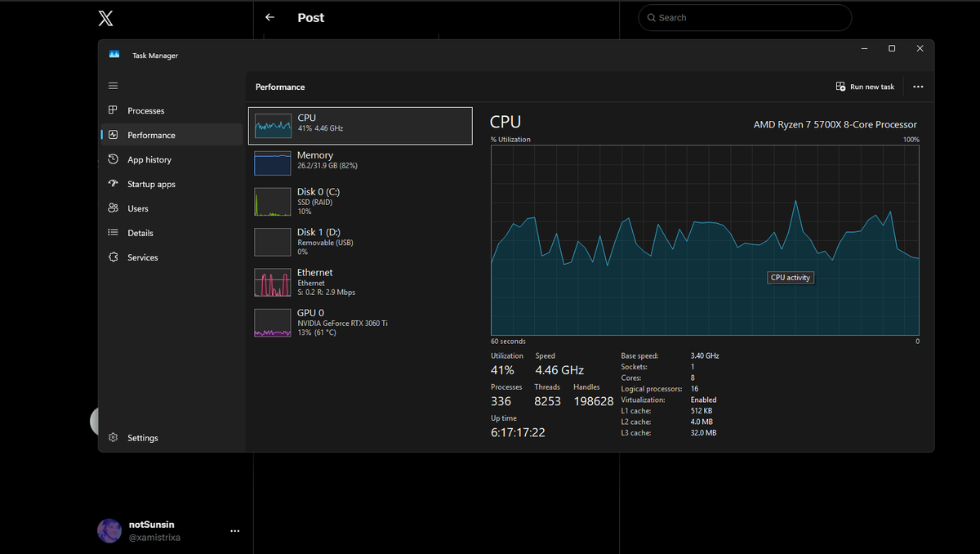This screenshot has width=980, height=554.
Task: Click the Services puzzle icon
Action: 113,257
